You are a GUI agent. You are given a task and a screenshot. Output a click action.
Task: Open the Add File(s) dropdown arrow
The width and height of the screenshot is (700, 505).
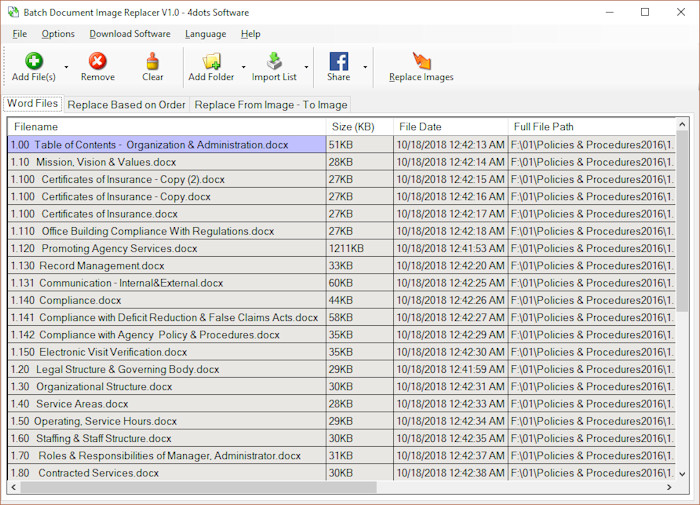tap(67, 67)
